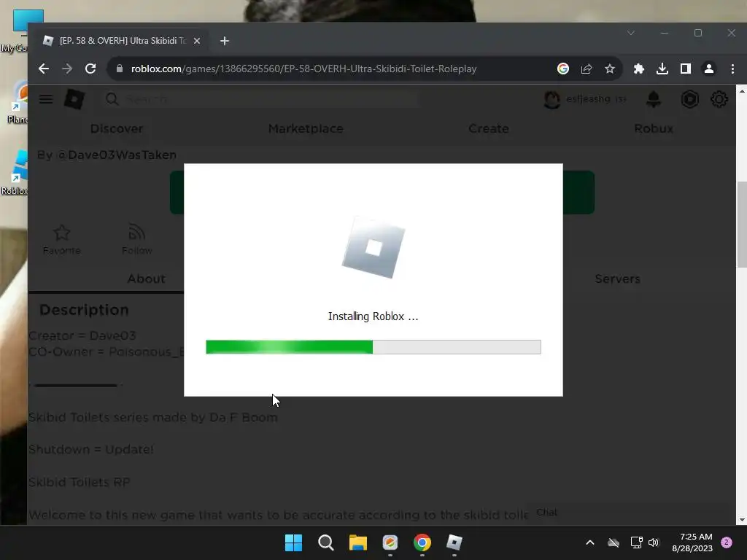Open the Chat panel

coord(546,513)
